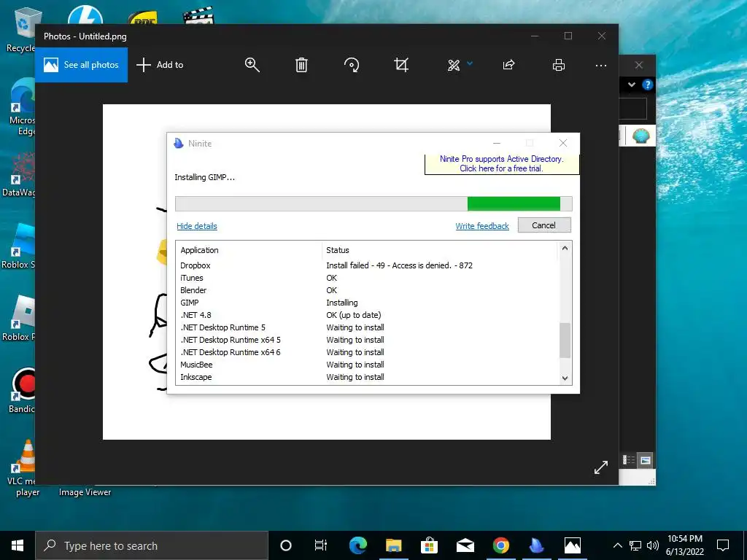Image resolution: width=747 pixels, height=560 pixels.
Task: Click the Zoom magnifier icon in Photos
Action: pos(252,65)
